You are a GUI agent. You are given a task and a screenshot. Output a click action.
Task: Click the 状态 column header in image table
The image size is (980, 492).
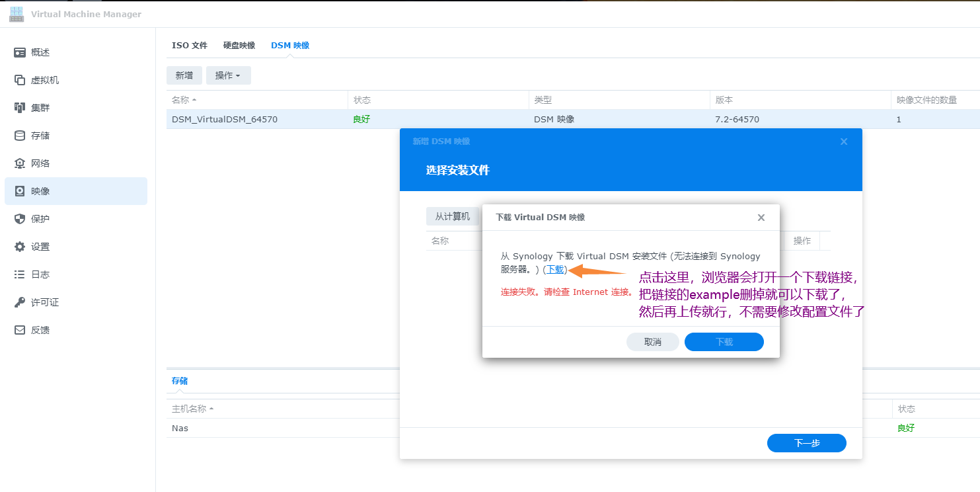pyautogui.click(x=438, y=100)
